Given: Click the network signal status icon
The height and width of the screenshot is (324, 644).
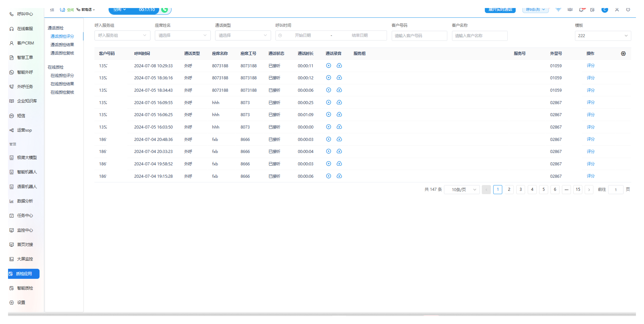Looking at the screenshot, I should (558, 10).
